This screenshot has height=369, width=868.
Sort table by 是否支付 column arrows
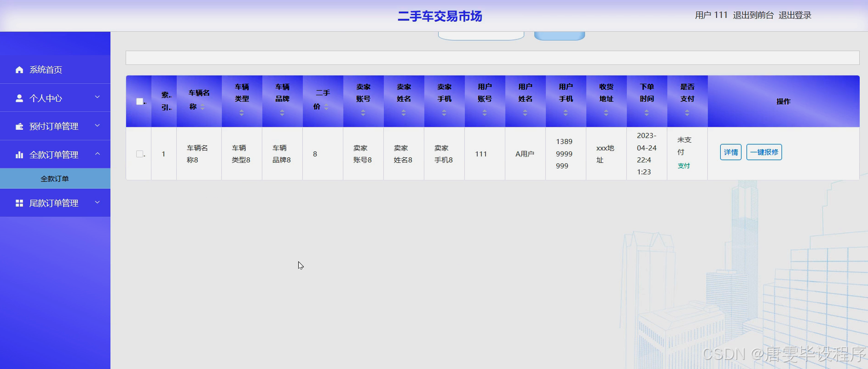(687, 113)
